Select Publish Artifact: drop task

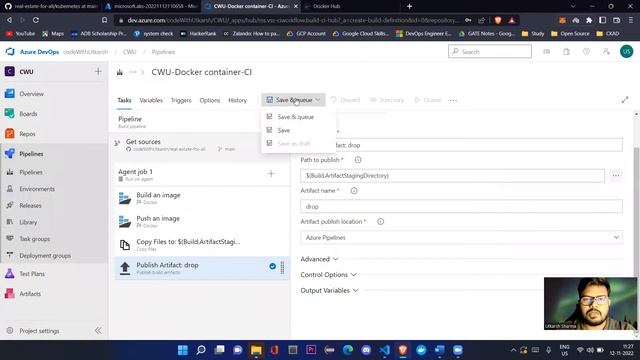(202, 268)
